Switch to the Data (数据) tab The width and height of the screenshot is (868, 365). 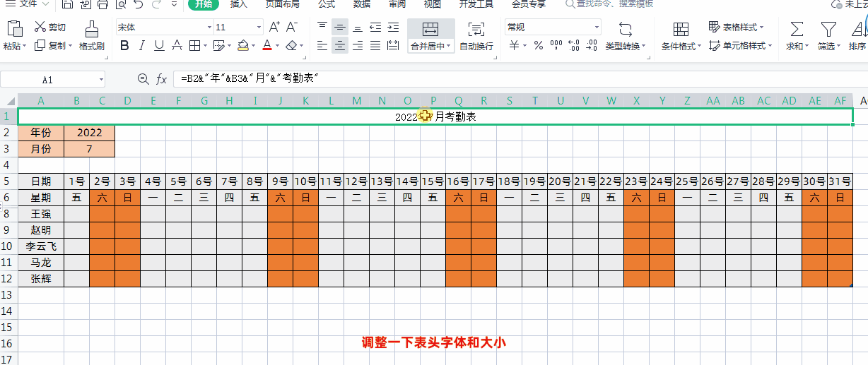(362, 4)
